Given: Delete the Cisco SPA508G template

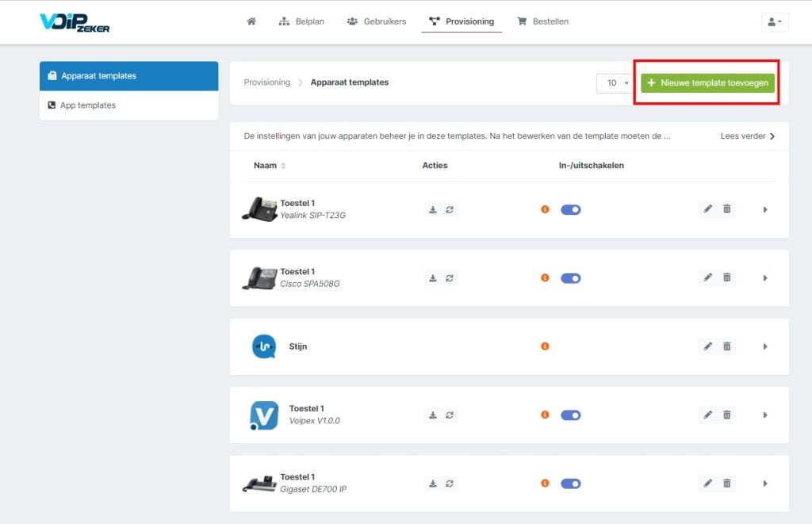Looking at the screenshot, I should [727, 277].
